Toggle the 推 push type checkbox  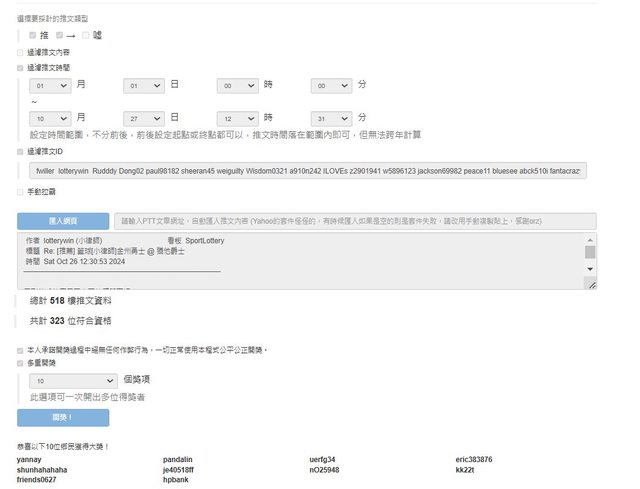click(33, 35)
